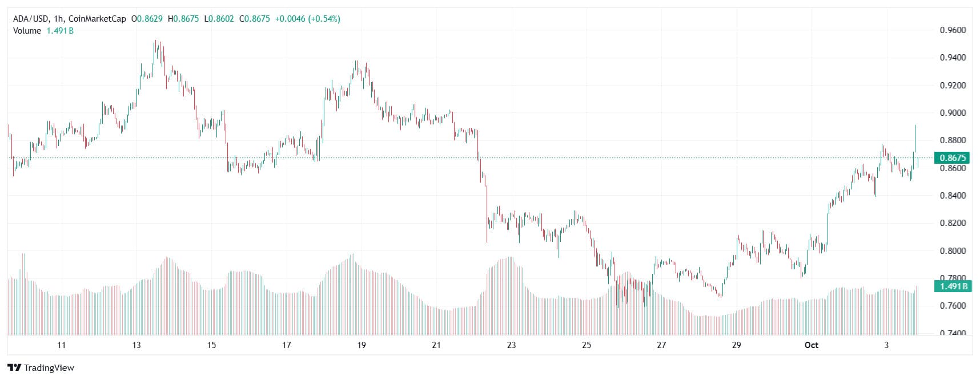Click date label 3 on time axis
The height and width of the screenshot is (380, 980).
tap(886, 345)
